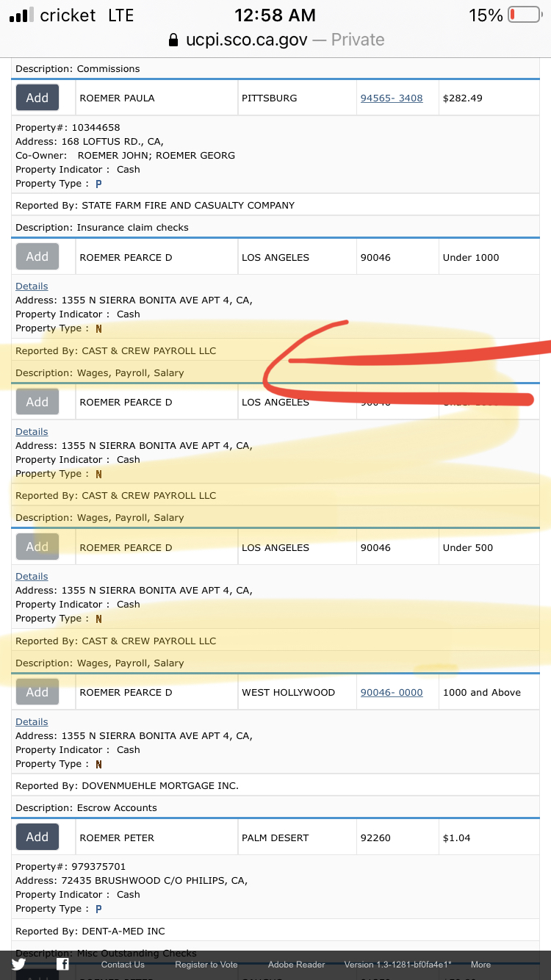Select the 168 LOFTUS RD. address line
551x980 pixels.
[x=90, y=141]
